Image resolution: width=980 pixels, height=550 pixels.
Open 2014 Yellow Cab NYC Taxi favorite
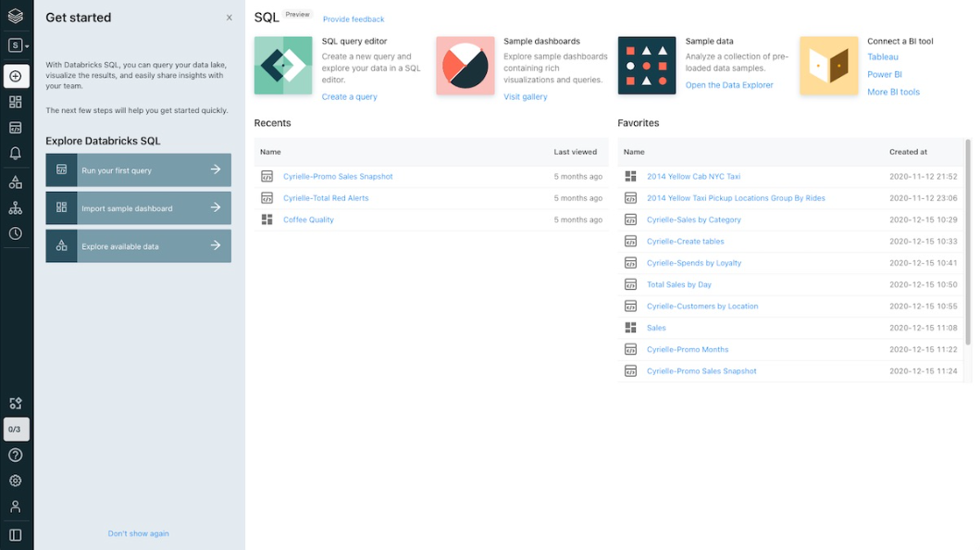coord(693,177)
